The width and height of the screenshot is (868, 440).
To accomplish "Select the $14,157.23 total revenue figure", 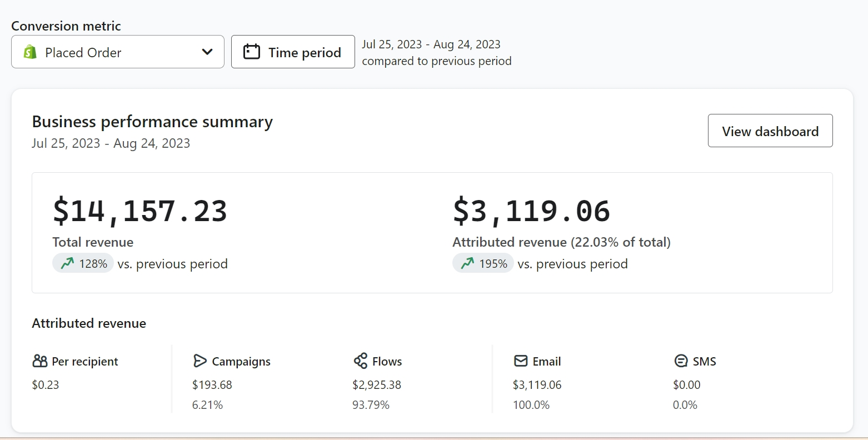I will point(140,211).
